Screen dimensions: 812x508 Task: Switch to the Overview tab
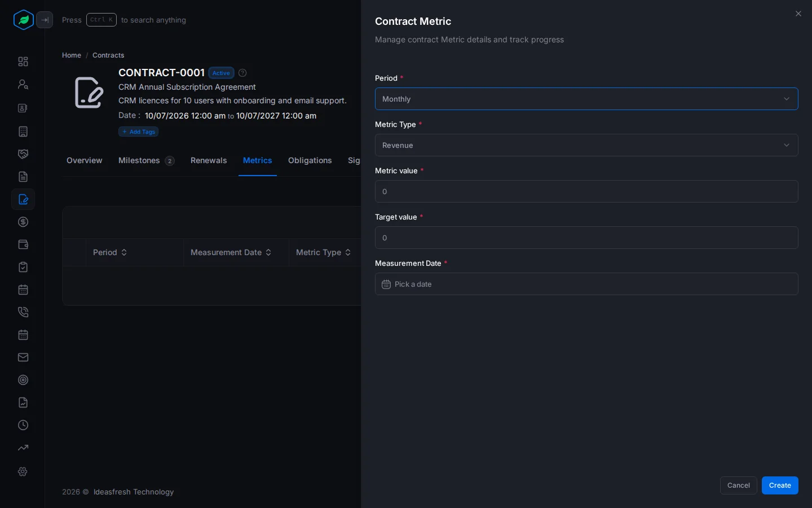click(85, 160)
